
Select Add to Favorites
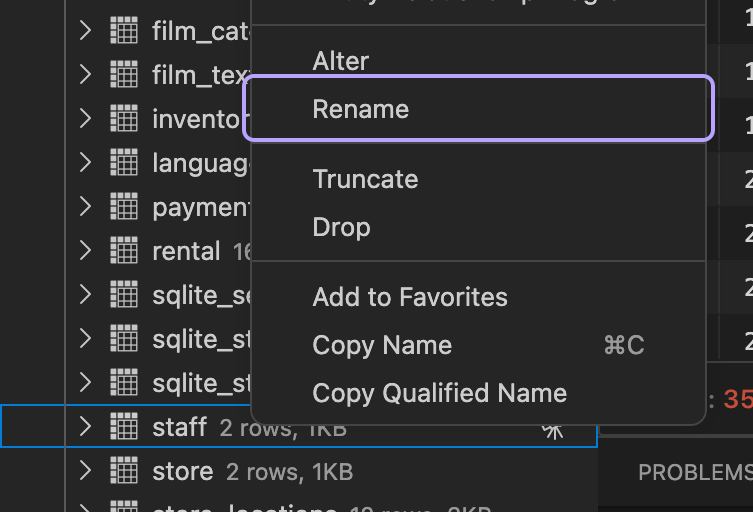pyautogui.click(x=478, y=297)
